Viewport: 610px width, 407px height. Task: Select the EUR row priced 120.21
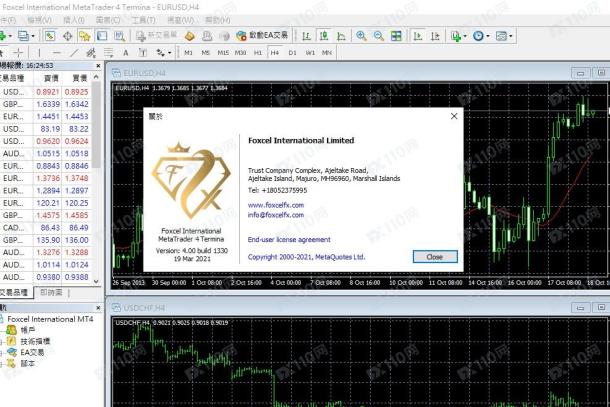[x=46, y=203]
